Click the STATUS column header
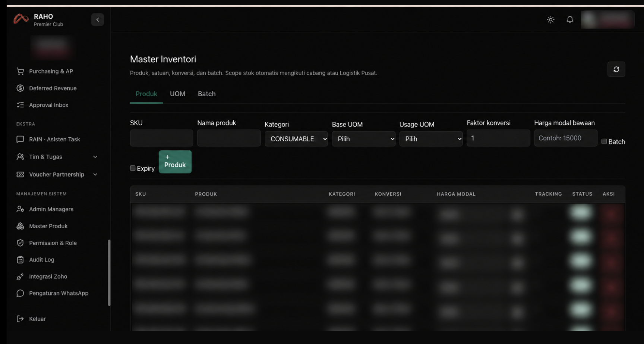The height and width of the screenshot is (344, 644). point(582,194)
